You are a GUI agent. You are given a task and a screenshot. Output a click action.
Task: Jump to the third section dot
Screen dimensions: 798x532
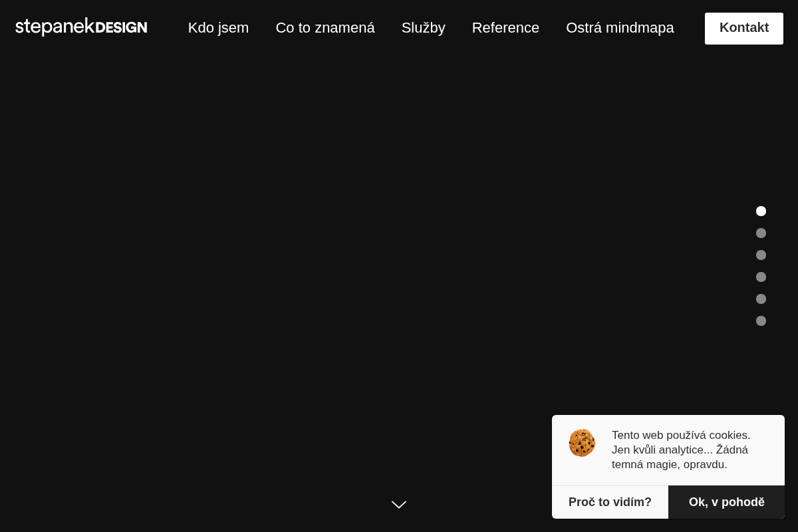coord(761,255)
